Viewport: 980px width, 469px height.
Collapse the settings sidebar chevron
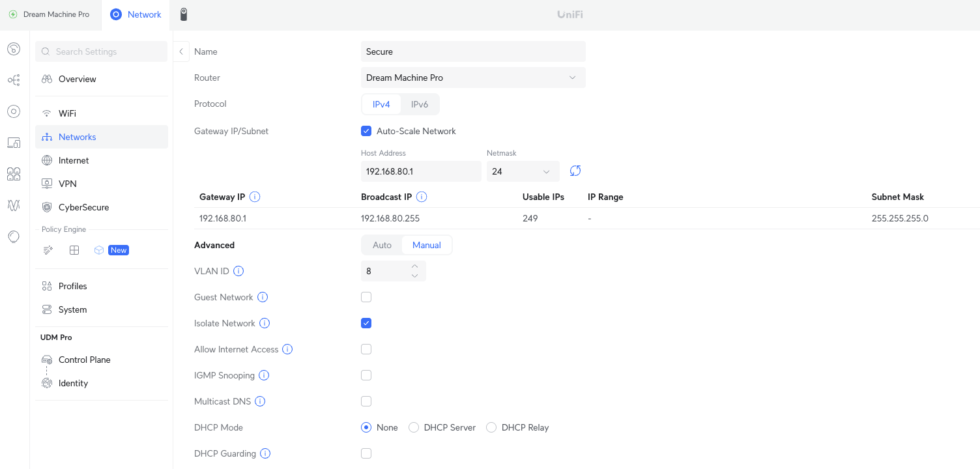181,51
